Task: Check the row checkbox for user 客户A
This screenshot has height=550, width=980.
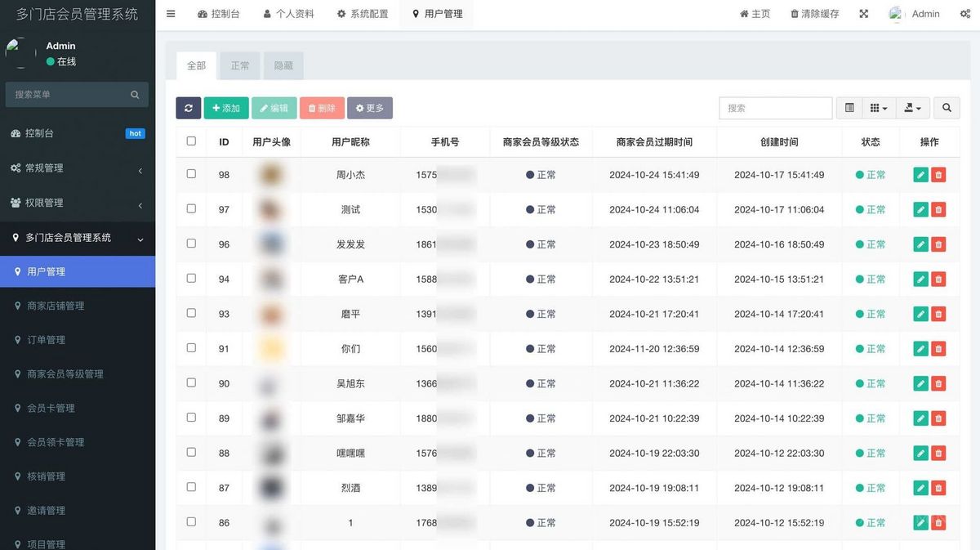Action: [190, 279]
